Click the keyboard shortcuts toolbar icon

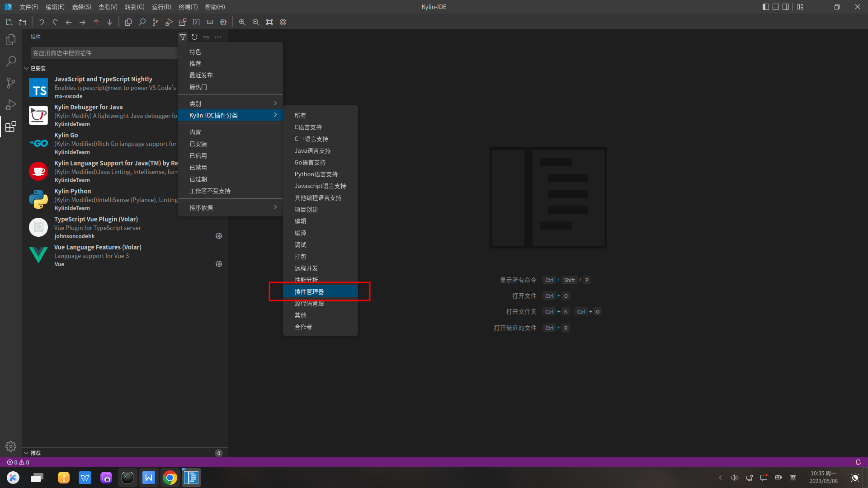tap(210, 22)
